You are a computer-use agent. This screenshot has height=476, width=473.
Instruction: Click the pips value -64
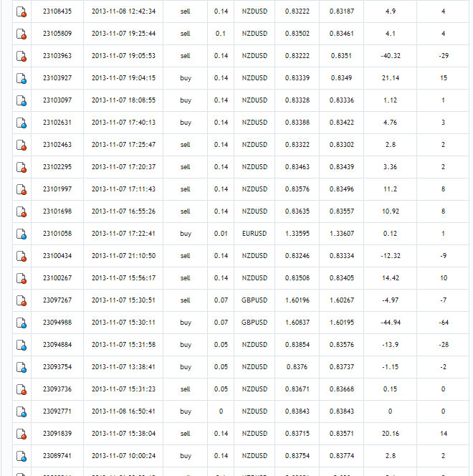click(444, 322)
